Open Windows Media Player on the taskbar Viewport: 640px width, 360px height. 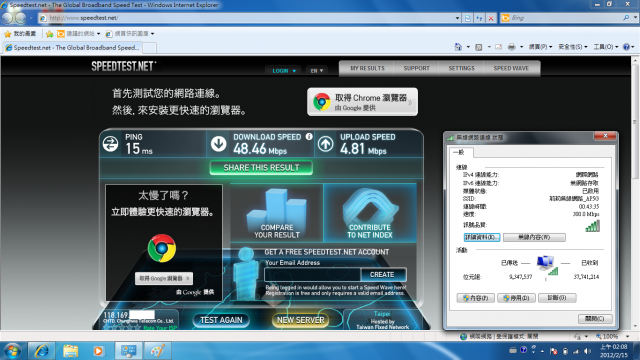pyautogui.click(x=98, y=351)
